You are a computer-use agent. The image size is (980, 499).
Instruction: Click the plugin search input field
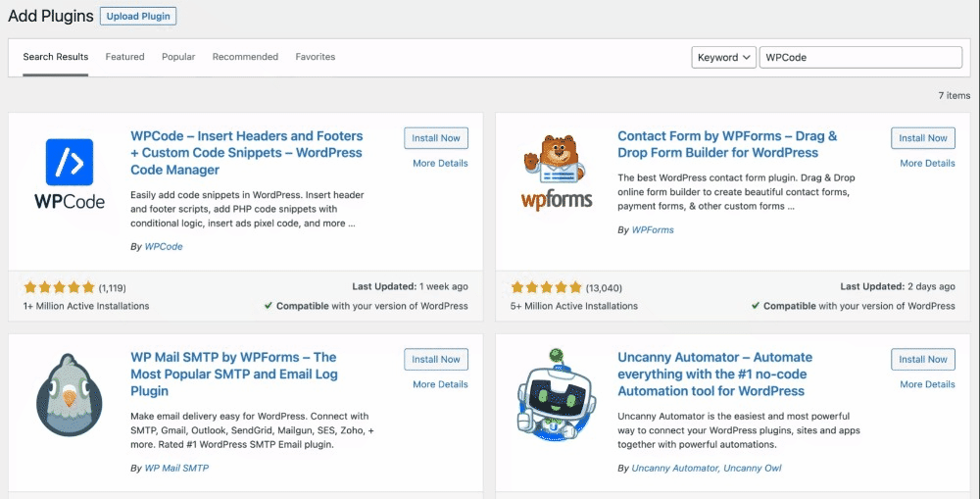860,58
